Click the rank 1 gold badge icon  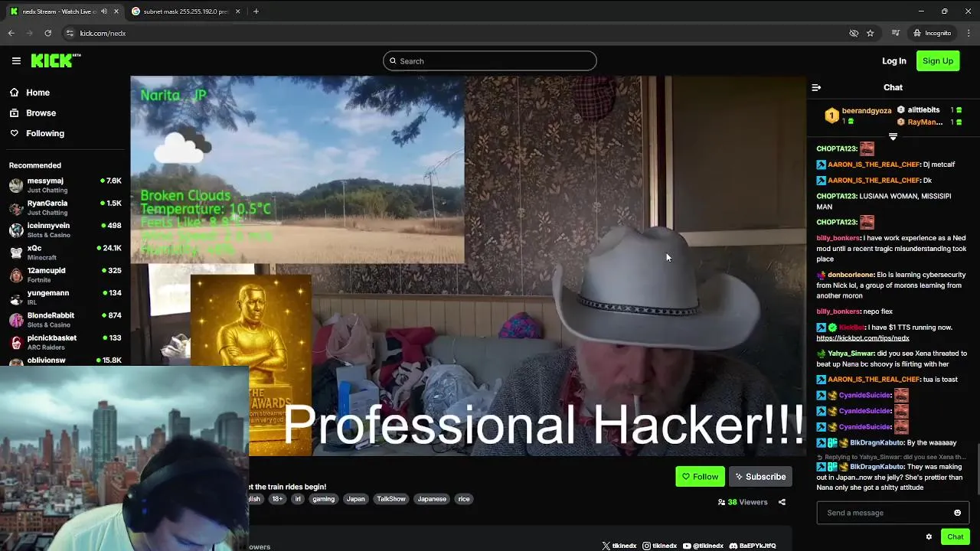click(831, 116)
